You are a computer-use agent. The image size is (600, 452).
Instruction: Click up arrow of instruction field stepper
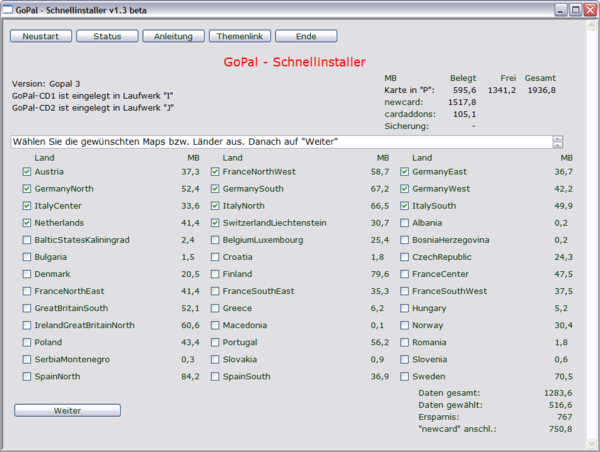pyautogui.click(x=558, y=139)
